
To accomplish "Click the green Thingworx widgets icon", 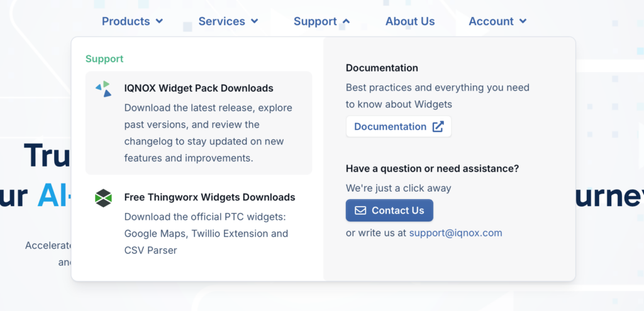I will pyautogui.click(x=103, y=198).
